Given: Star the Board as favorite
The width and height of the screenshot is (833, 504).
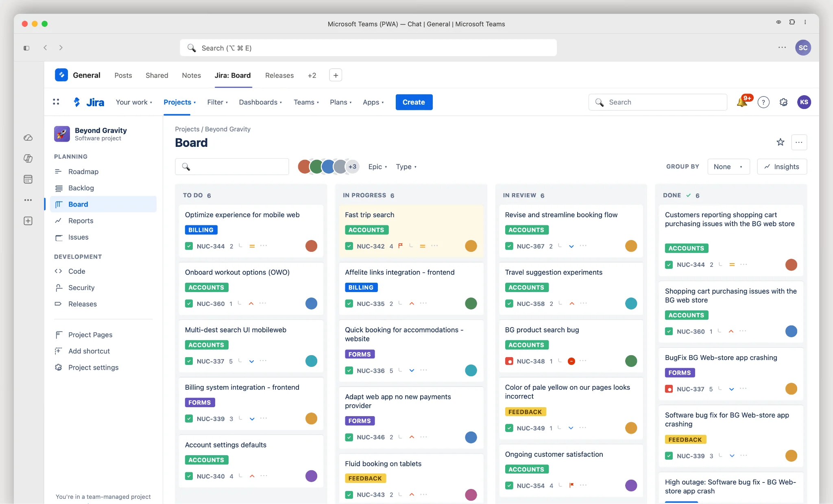Looking at the screenshot, I should pos(780,142).
